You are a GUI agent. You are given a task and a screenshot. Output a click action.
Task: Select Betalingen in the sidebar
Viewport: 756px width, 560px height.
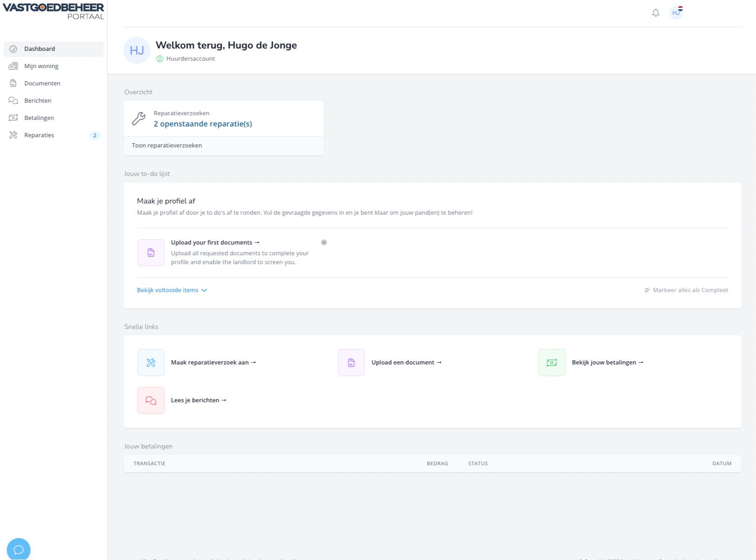pos(39,118)
